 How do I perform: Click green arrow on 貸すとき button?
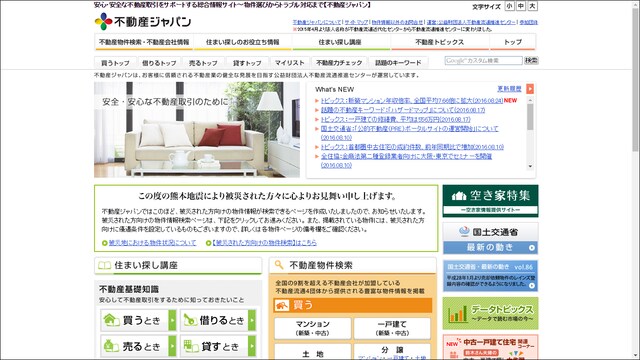252,346
